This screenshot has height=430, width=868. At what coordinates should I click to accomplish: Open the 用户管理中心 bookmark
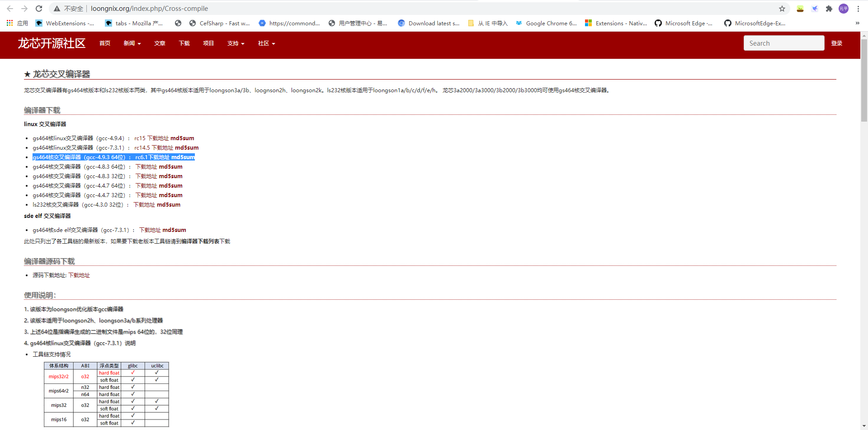(358, 23)
